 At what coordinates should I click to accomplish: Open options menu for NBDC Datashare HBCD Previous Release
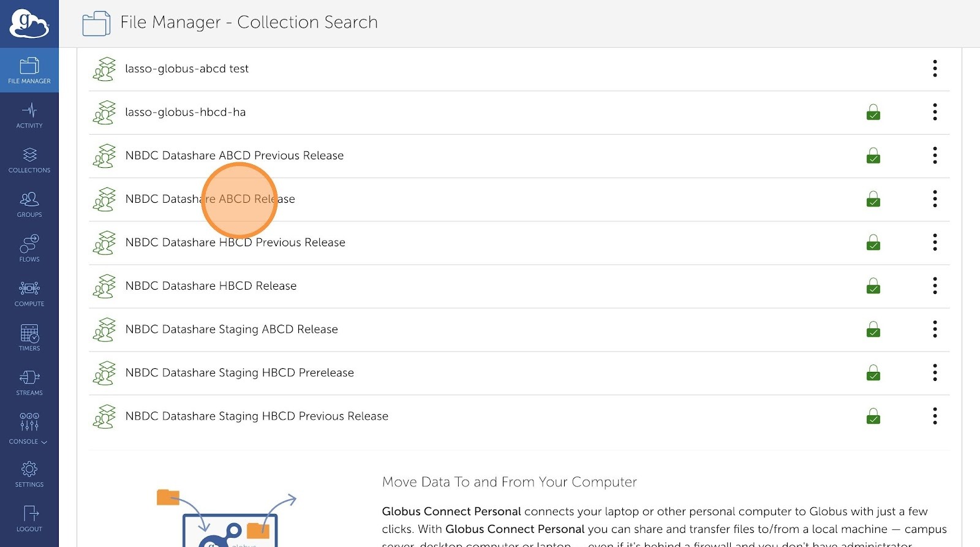935,243
